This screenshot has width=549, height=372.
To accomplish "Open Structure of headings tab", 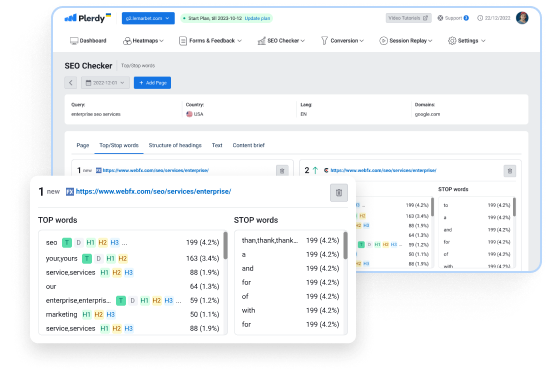I will pos(175,145).
